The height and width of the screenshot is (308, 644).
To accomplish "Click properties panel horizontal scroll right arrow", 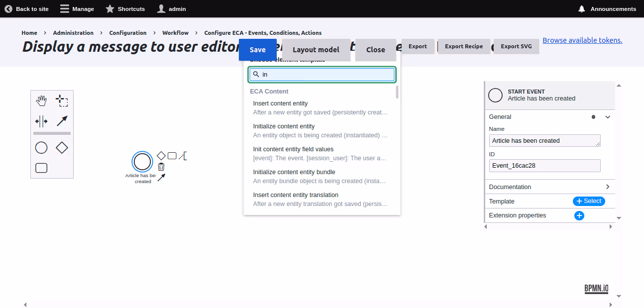I will pos(611,226).
